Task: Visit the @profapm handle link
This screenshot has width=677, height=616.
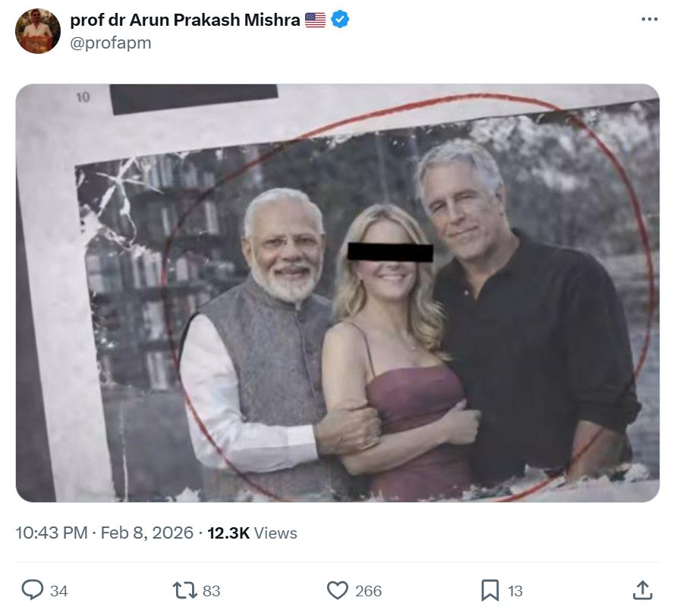Action: (x=110, y=43)
